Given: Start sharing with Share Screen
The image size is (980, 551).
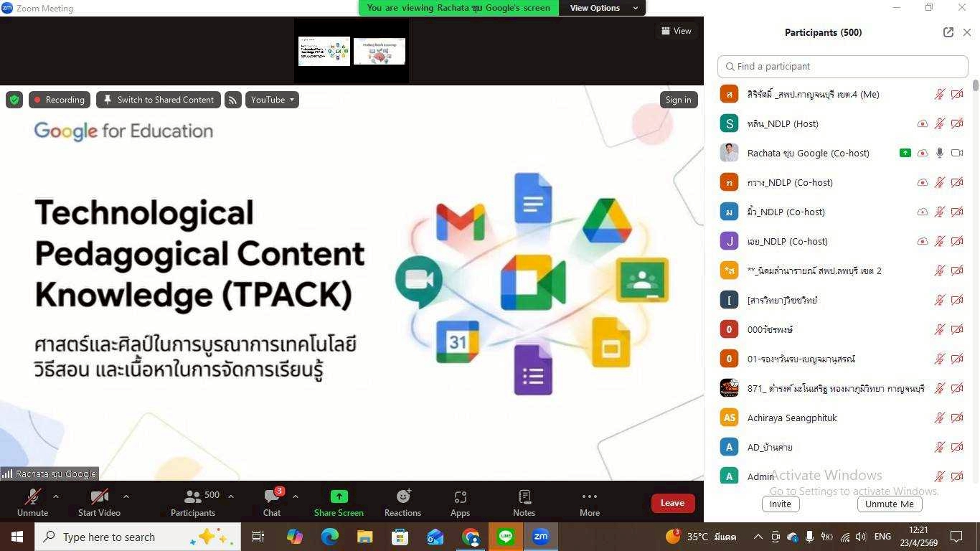Looking at the screenshot, I should pyautogui.click(x=339, y=503).
